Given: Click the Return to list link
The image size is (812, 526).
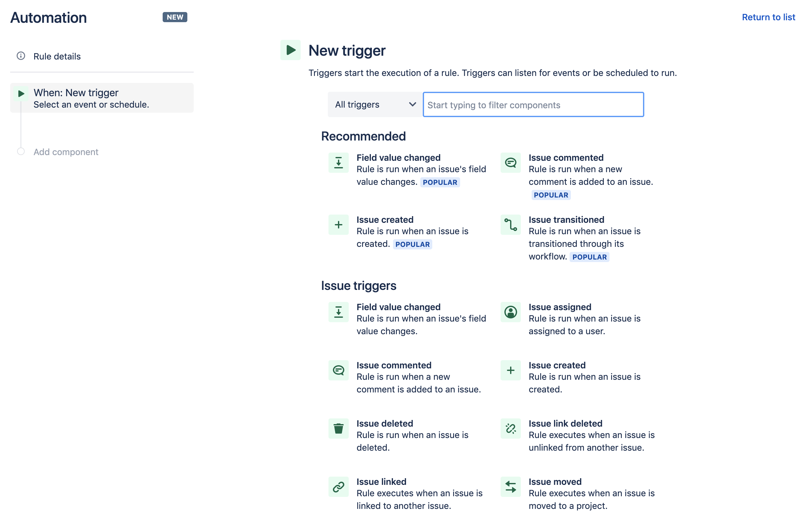Looking at the screenshot, I should [768, 17].
